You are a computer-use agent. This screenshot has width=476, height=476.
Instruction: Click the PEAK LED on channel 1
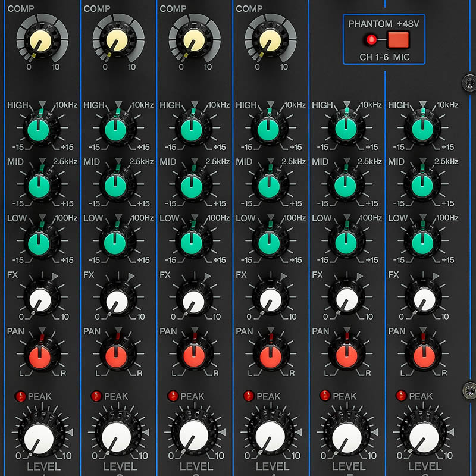(20, 396)
